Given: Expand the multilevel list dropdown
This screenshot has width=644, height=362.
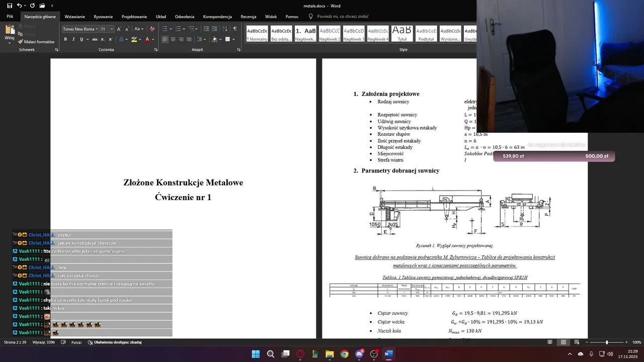Looking at the screenshot, I should pyautogui.click(x=197, y=29).
